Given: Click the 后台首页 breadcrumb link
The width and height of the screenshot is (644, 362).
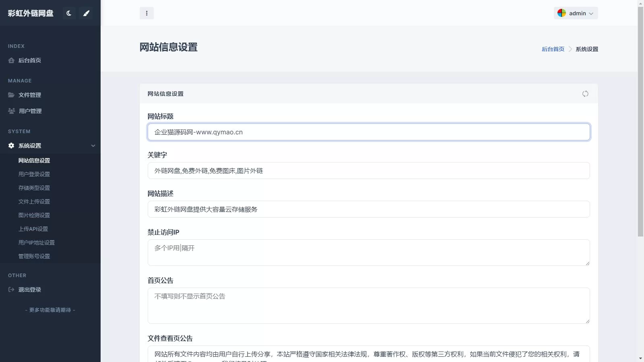Looking at the screenshot, I should [x=553, y=49].
